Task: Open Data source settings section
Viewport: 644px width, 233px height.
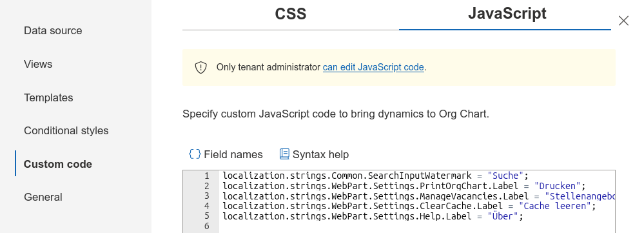Action: 53,30
